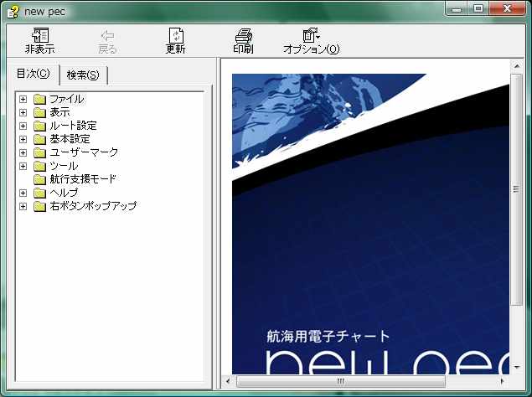Expand the 表示 tree node
This screenshot has width=532, height=397.
tap(23, 112)
